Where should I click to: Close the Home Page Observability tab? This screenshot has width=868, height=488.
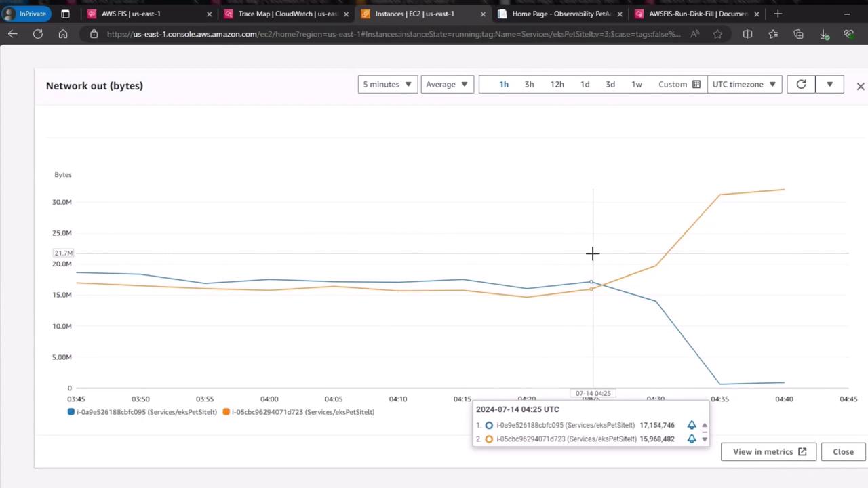tap(620, 14)
